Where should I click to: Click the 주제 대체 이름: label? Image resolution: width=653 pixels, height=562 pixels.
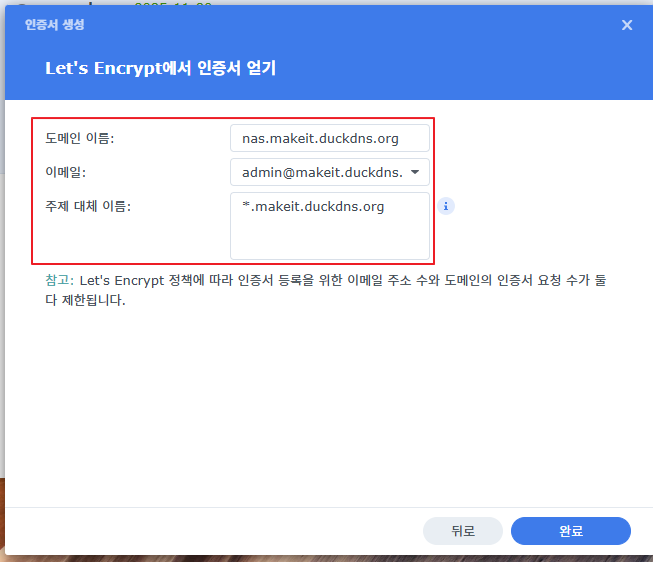click(x=88, y=206)
